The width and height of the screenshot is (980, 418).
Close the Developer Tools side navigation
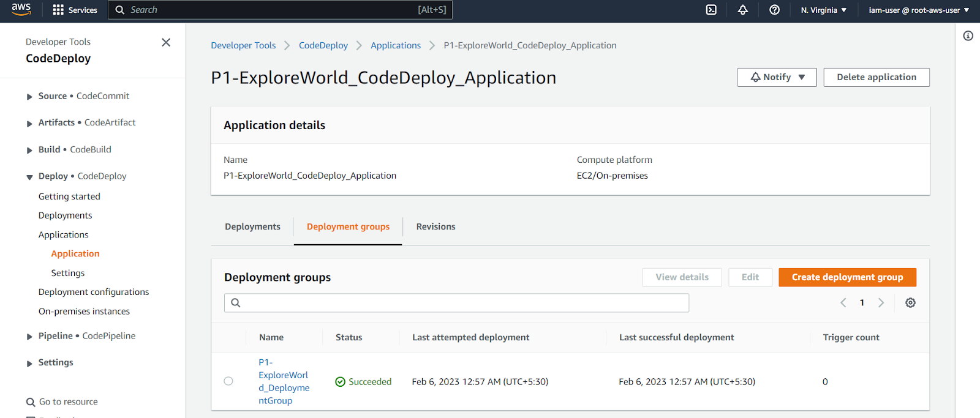166,42
